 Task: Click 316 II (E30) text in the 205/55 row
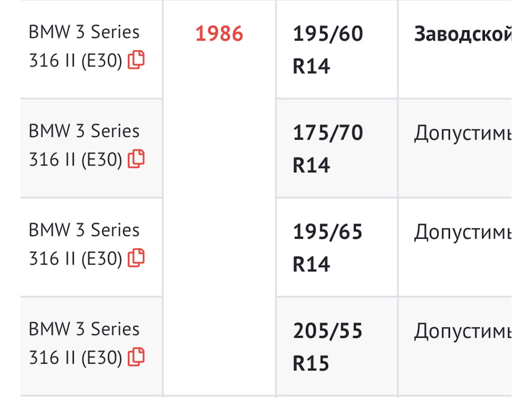[76, 358]
